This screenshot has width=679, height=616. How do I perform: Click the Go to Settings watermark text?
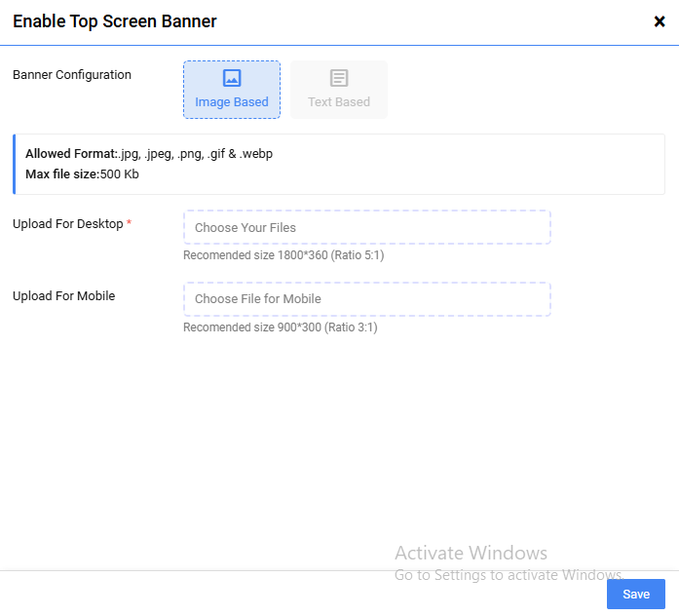[507, 575]
